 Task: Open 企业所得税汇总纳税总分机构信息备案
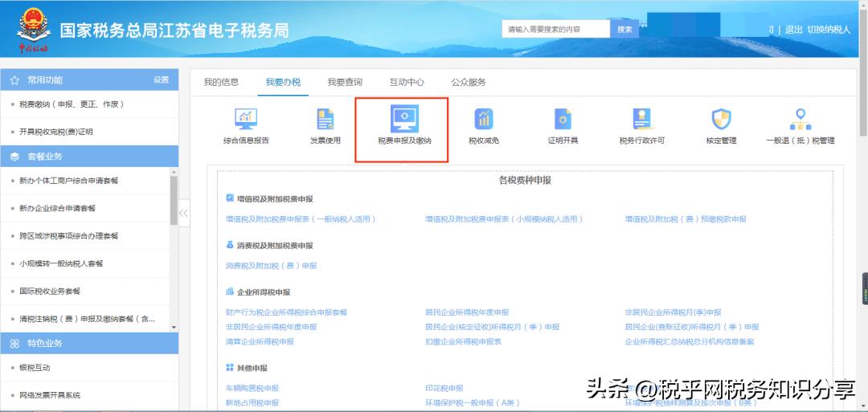pyautogui.click(x=690, y=342)
